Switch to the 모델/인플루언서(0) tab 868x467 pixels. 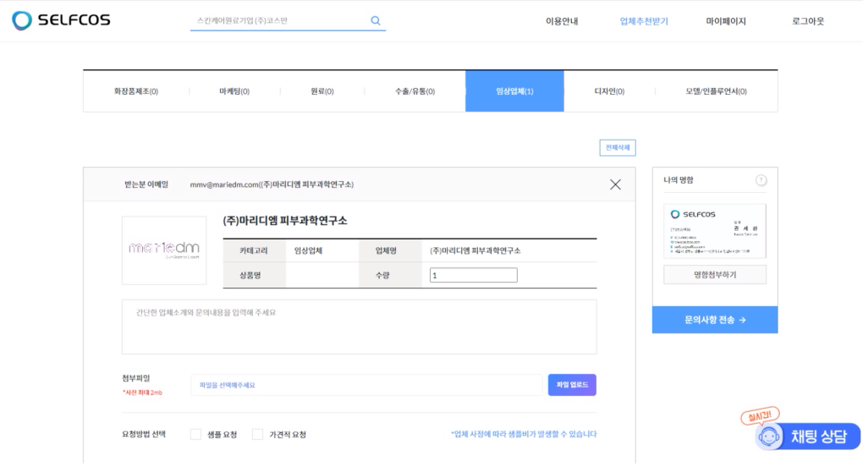pos(717,91)
